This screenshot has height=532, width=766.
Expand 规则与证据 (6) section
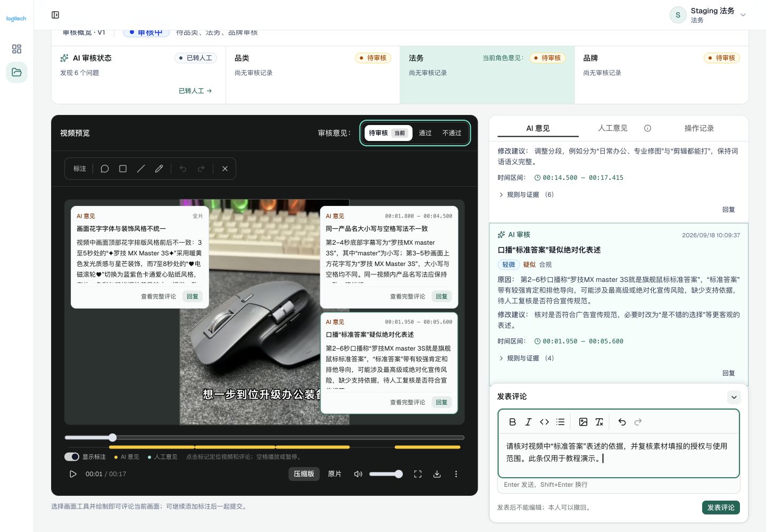526,195
